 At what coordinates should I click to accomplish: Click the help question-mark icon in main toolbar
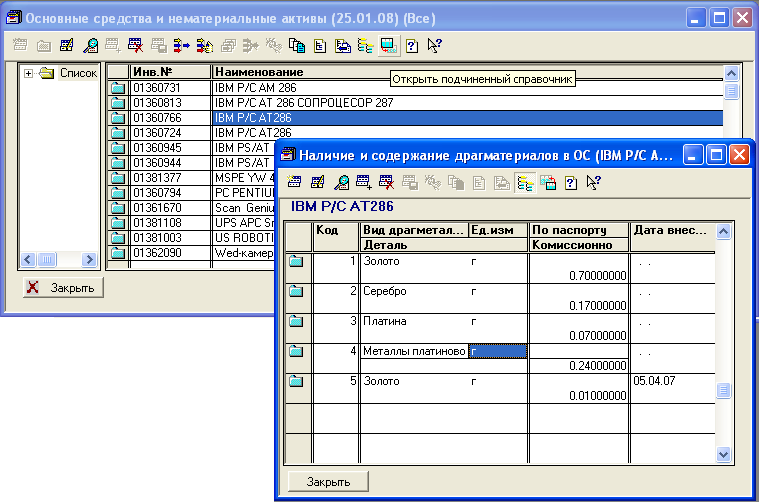click(412, 46)
